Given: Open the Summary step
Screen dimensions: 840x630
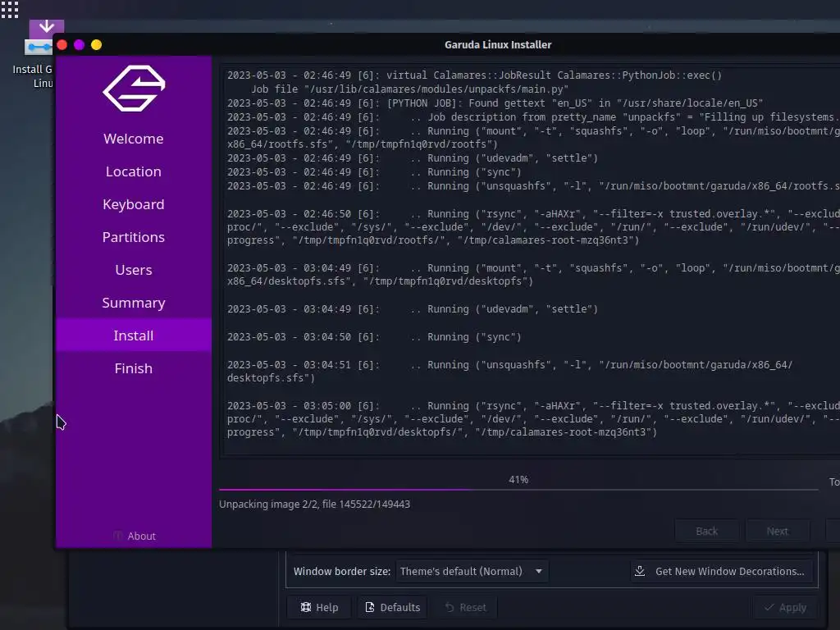Looking at the screenshot, I should (x=134, y=303).
